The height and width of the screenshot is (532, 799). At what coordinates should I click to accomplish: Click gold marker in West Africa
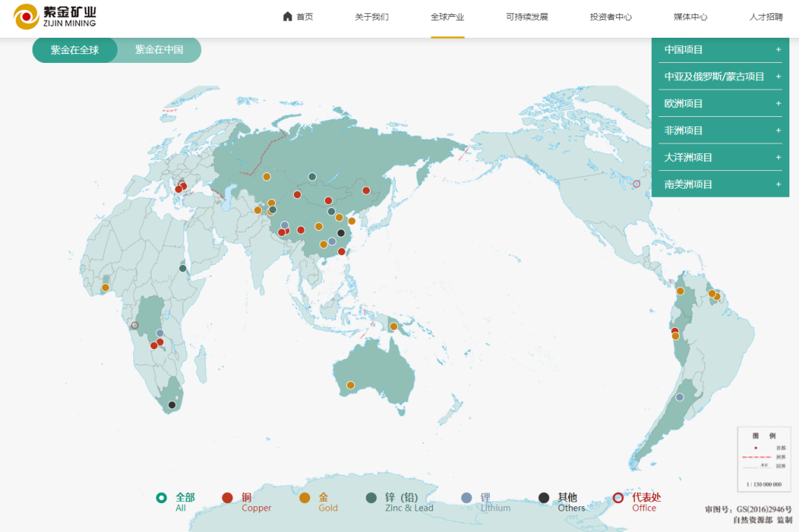coord(105,287)
